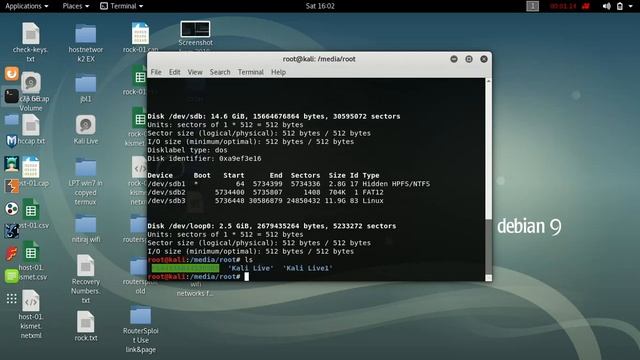Click 'Kali Live1' in ls output
This screenshot has width=640, height=360.
pyautogui.click(x=308, y=268)
